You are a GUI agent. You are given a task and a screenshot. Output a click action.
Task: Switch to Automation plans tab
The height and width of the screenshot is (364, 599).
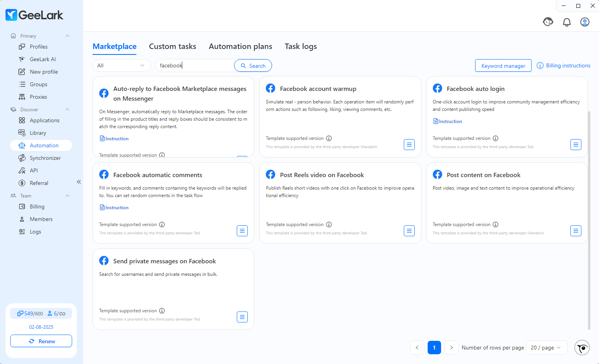[x=240, y=46]
